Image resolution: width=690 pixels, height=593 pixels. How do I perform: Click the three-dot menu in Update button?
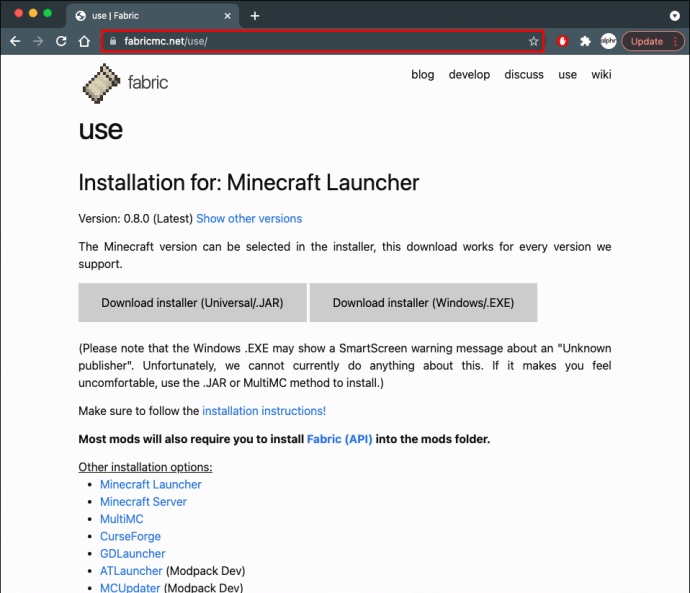click(x=675, y=41)
